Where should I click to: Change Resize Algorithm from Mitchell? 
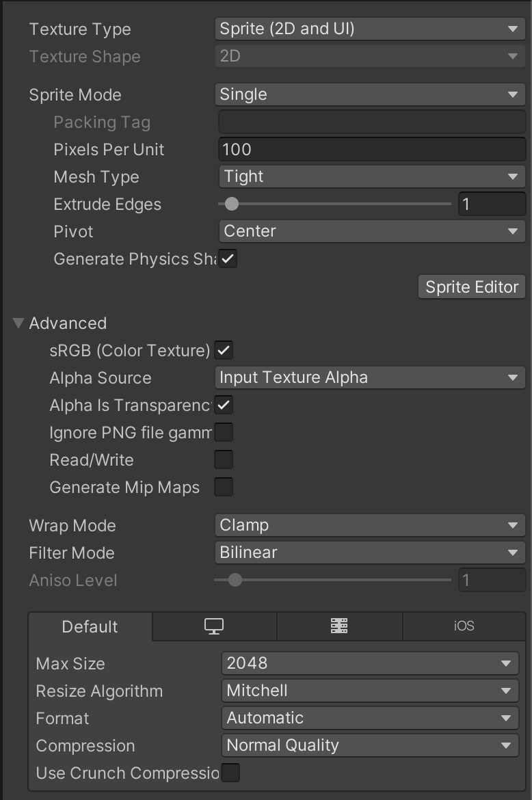click(369, 691)
